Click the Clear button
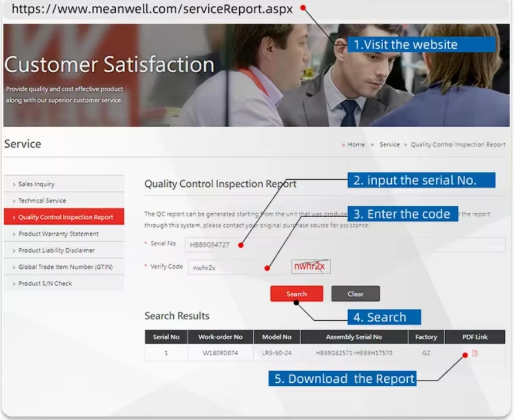Image resolution: width=514 pixels, height=420 pixels. coord(356,293)
